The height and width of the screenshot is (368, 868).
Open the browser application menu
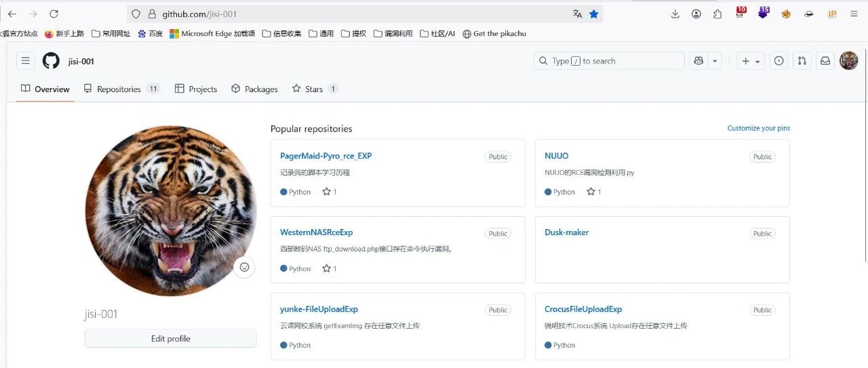click(854, 14)
